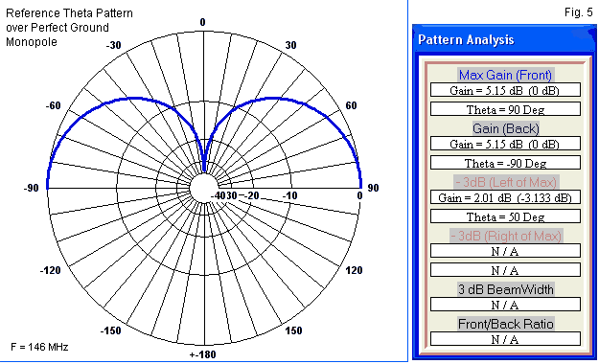Click the F = 146 MHz frequency label

pyautogui.click(x=39, y=347)
